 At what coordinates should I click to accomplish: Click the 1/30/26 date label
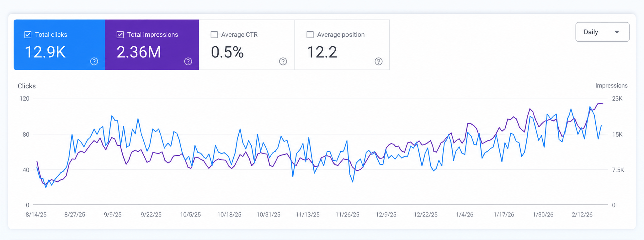pos(543,215)
